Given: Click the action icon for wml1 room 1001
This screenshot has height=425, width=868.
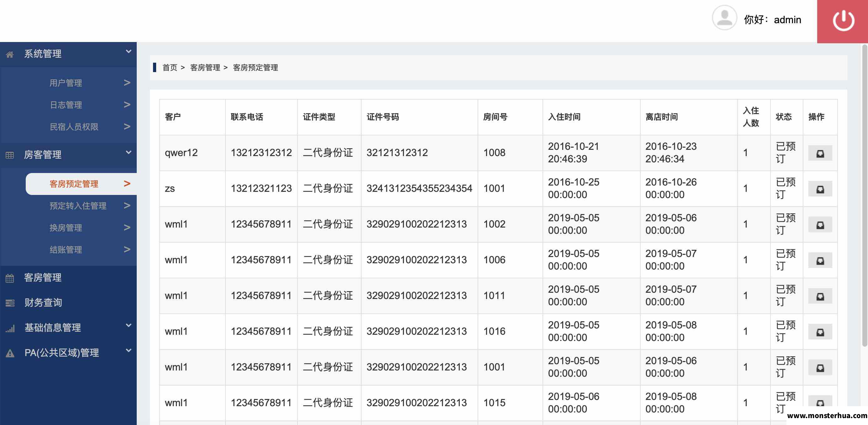Looking at the screenshot, I should [820, 368].
